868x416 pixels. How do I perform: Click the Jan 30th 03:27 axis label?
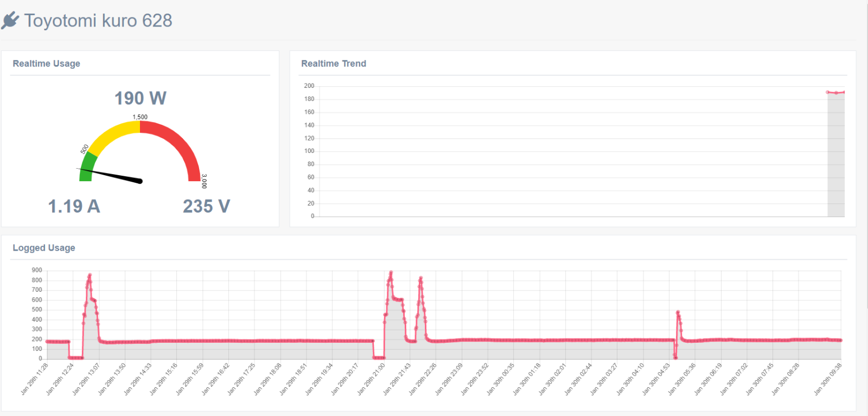pos(604,379)
